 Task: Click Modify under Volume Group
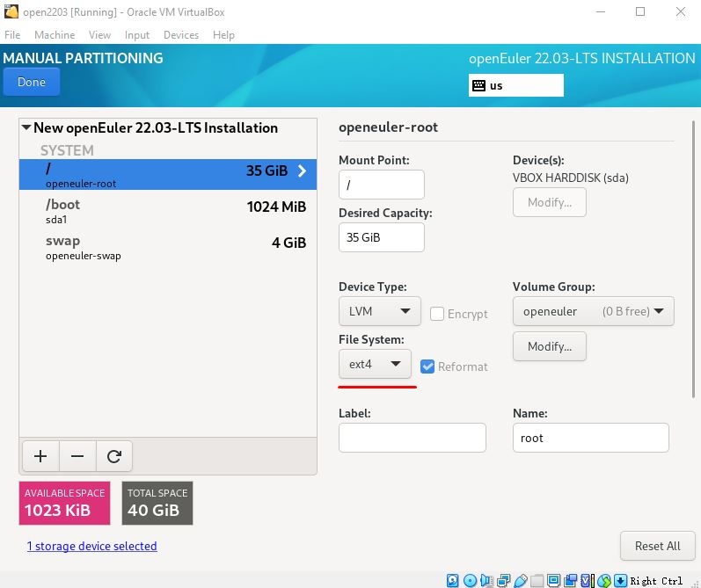(x=550, y=346)
